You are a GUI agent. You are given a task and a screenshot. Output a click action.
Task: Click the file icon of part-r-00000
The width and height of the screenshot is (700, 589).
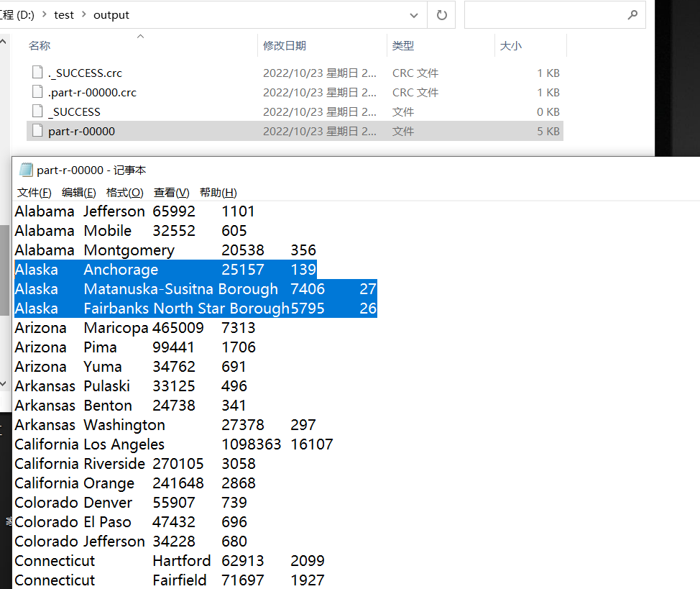(38, 130)
